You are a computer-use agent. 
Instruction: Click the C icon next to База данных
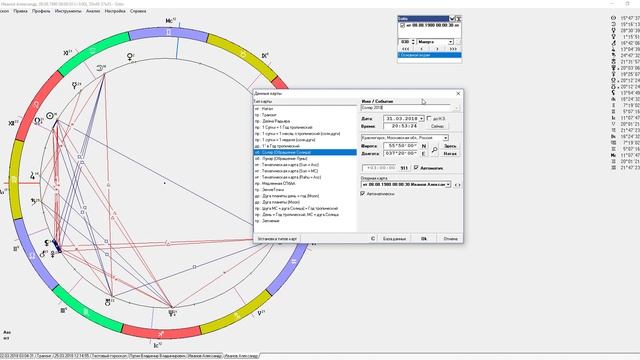(373, 238)
